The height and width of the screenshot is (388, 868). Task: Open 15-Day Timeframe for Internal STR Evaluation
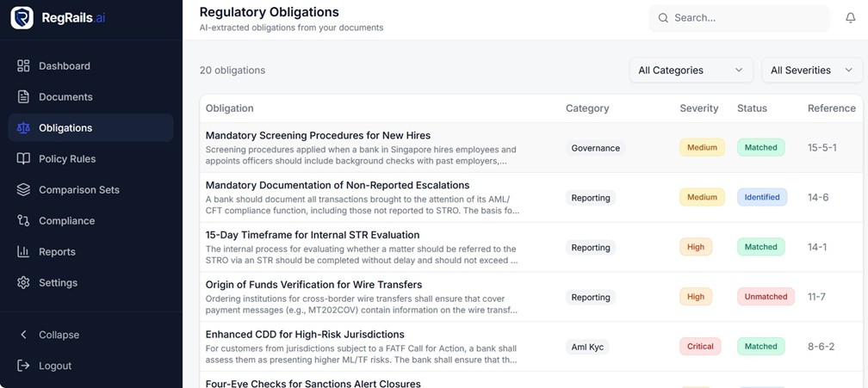point(313,235)
